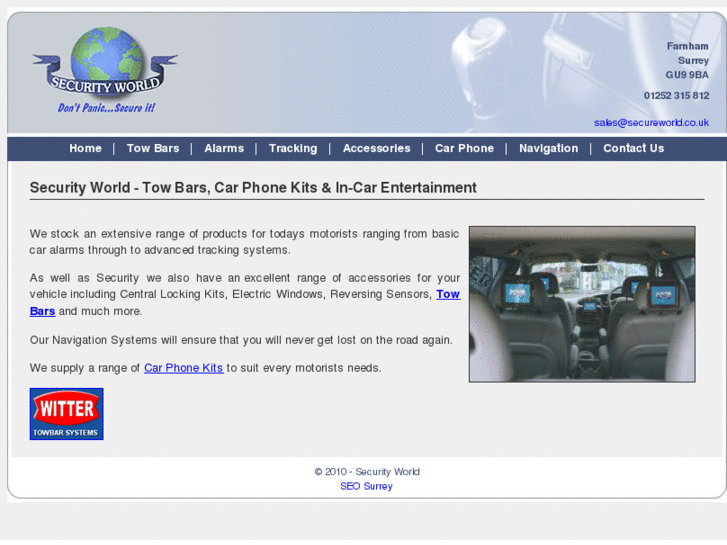The height and width of the screenshot is (545, 727).
Task: Choose Car Phone in the nav bar
Action: click(x=464, y=148)
